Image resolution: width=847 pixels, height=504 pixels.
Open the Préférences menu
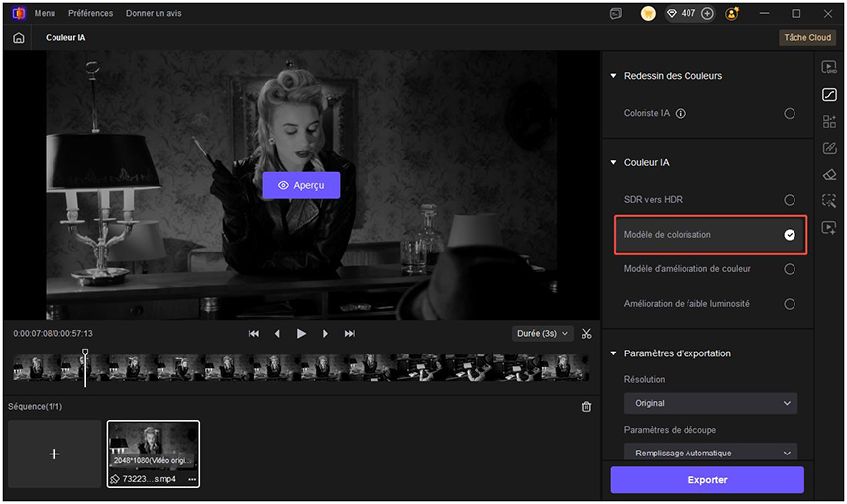(x=90, y=14)
